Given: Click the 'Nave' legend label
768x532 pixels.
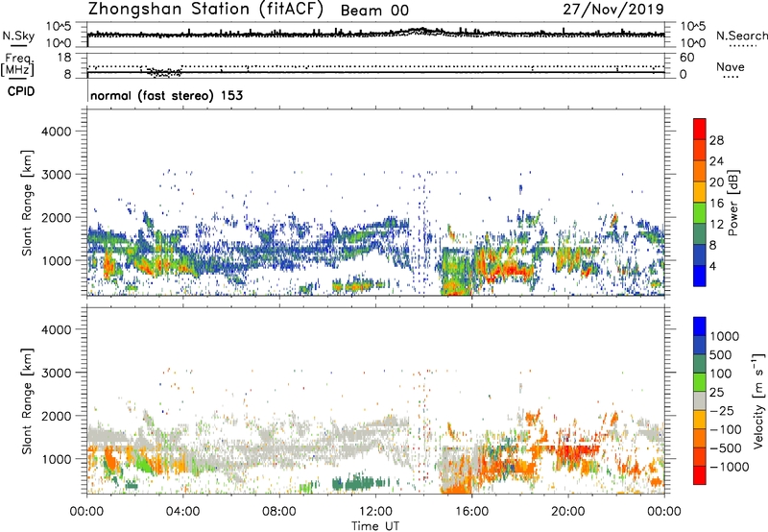Looking at the screenshot, I should 731,66.
